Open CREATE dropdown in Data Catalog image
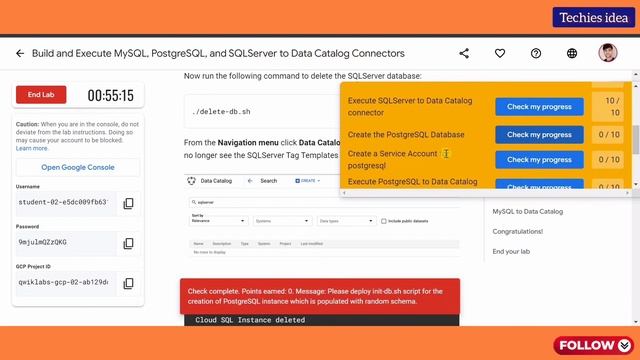The width and height of the screenshot is (640, 360). click(308, 181)
